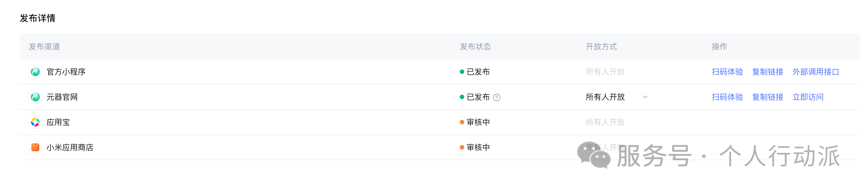Click the WeChat logo in the watermark
Viewport: 868px width, 191px height.
click(x=593, y=155)
